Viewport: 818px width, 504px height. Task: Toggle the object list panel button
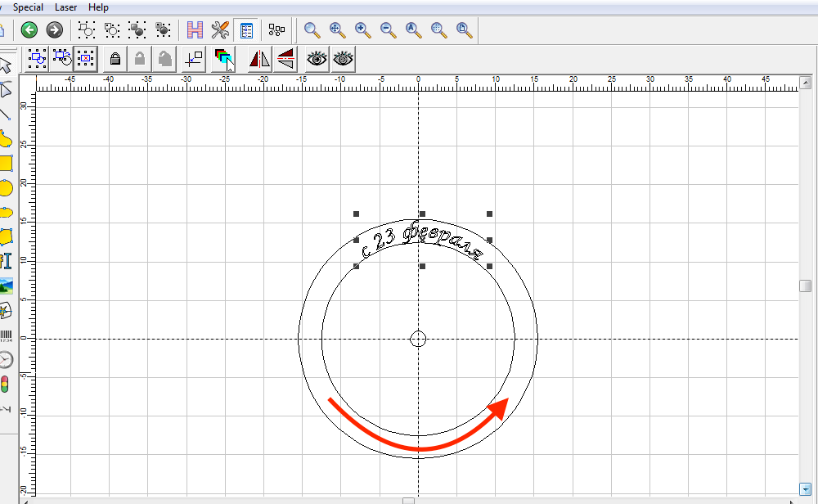click(245, 30)
